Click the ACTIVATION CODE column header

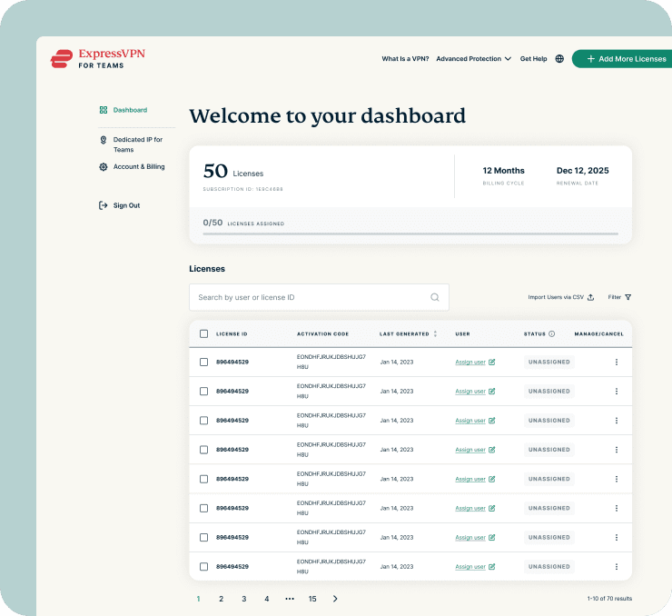click(322, 334)
